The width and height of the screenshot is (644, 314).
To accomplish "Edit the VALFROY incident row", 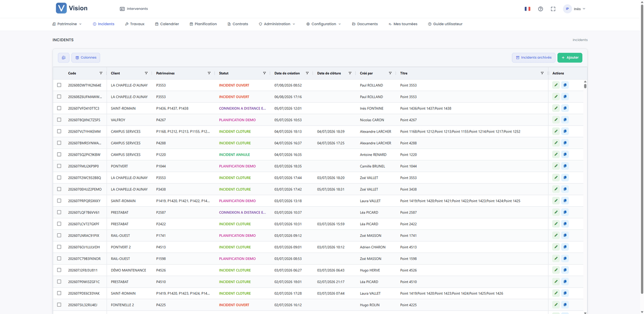I will pos(556,120).
